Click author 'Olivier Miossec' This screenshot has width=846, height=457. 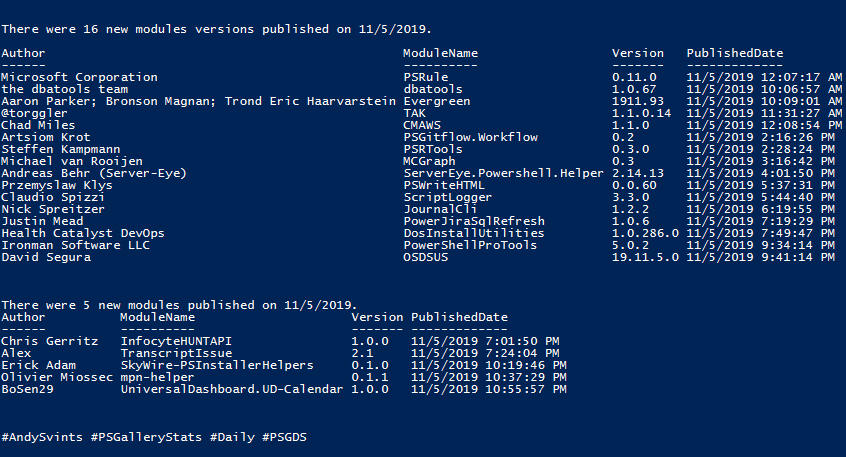pyautogui.click(x=57, y=377)
